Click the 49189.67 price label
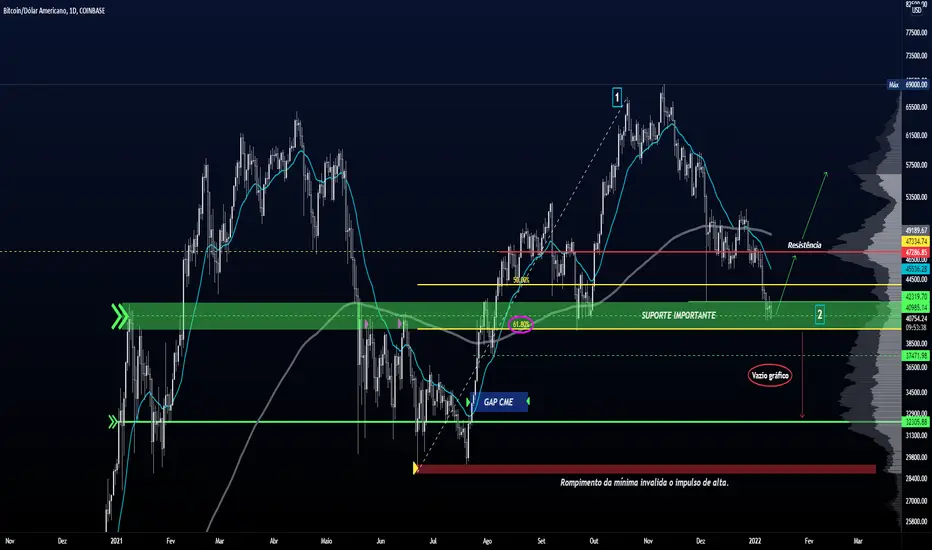The image size is (932, 550). (916, 230)
